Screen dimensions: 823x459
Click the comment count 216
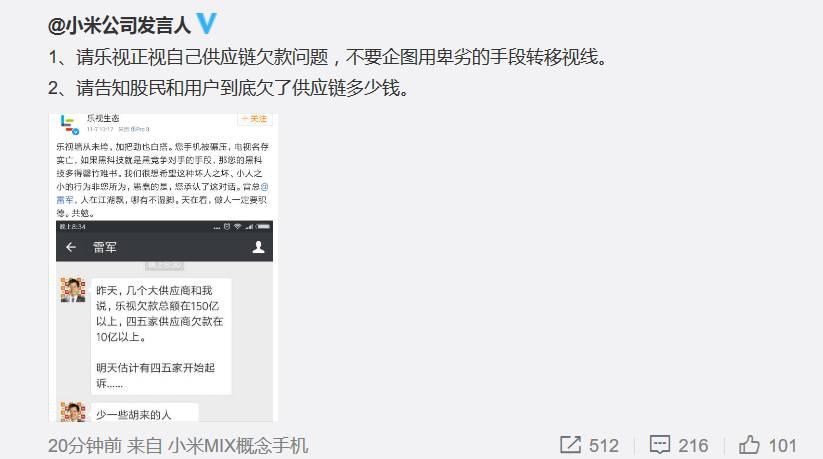point(693,446)
